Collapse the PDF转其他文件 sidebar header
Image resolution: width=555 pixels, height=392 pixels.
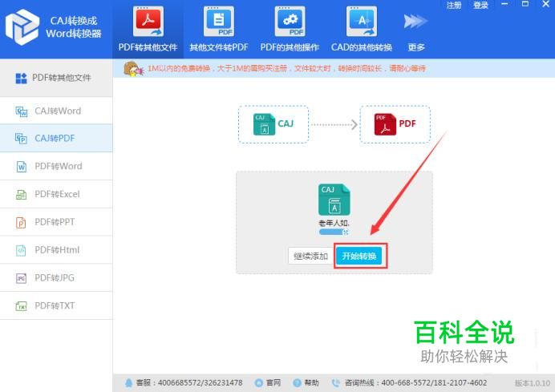[x=56, y=79]
